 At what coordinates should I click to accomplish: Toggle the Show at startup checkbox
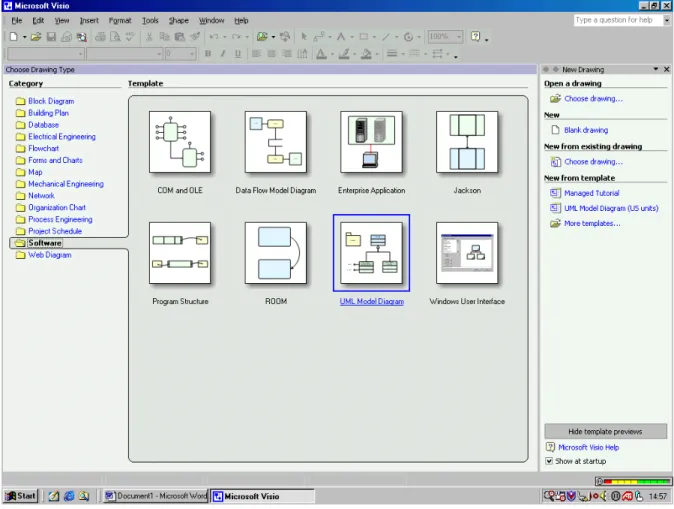549,461
